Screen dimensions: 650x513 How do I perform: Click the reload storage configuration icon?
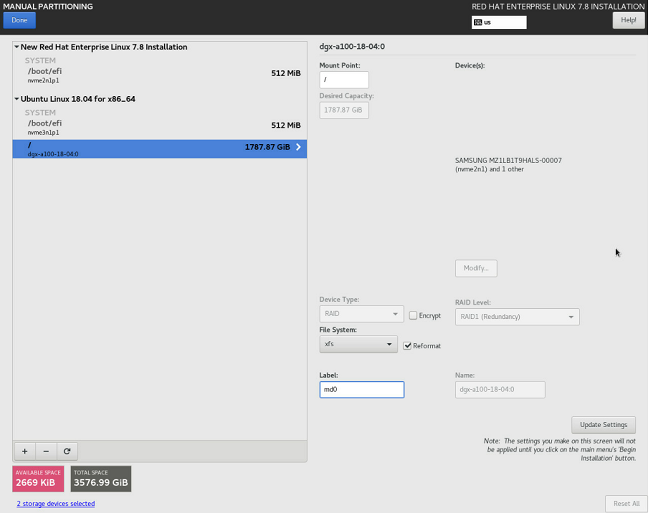(66, 451)
